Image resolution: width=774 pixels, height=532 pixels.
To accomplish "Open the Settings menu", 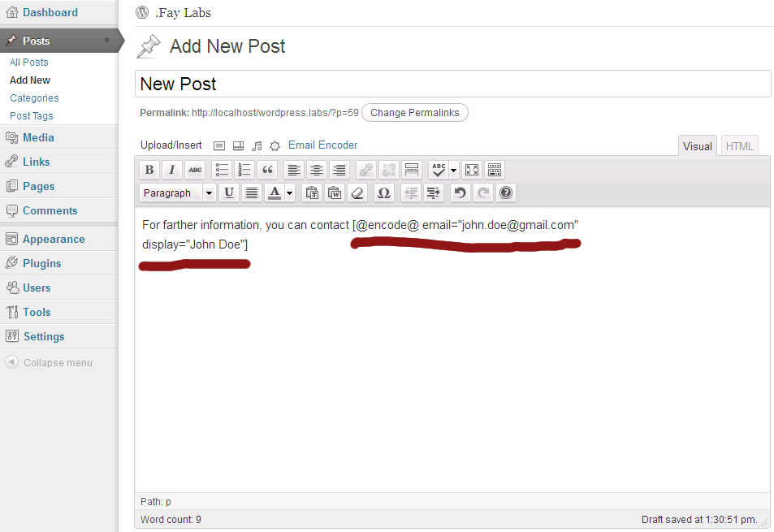I will pos(44,336).
